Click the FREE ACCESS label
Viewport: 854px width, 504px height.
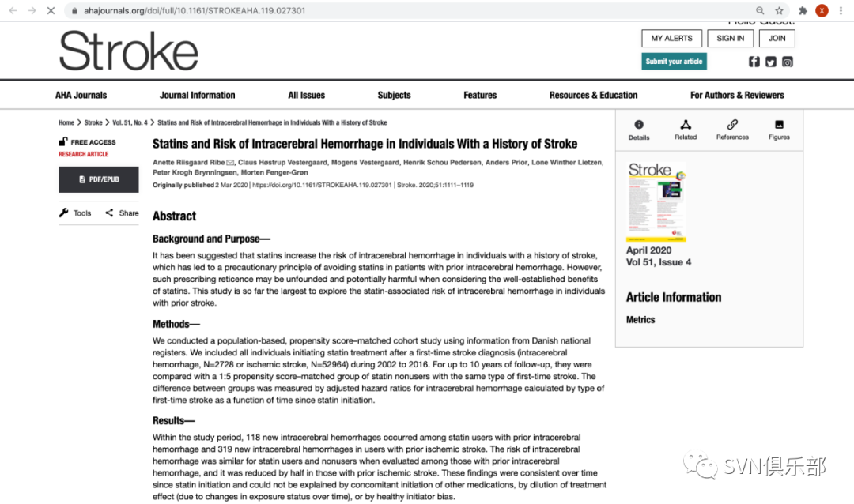(x=93, y=142)
